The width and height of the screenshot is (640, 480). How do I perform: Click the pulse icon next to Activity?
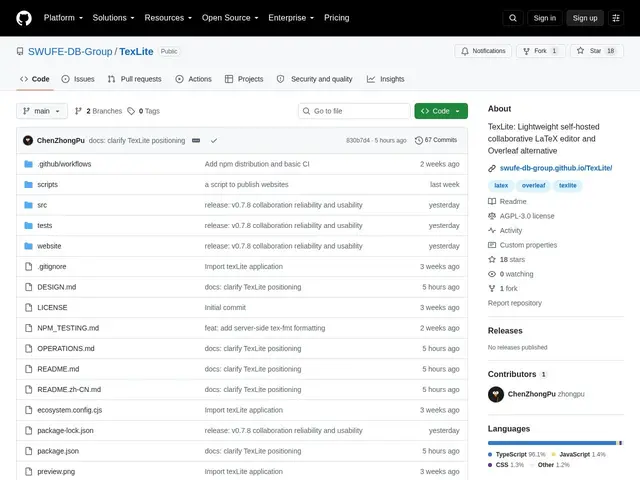click(492, 231)
